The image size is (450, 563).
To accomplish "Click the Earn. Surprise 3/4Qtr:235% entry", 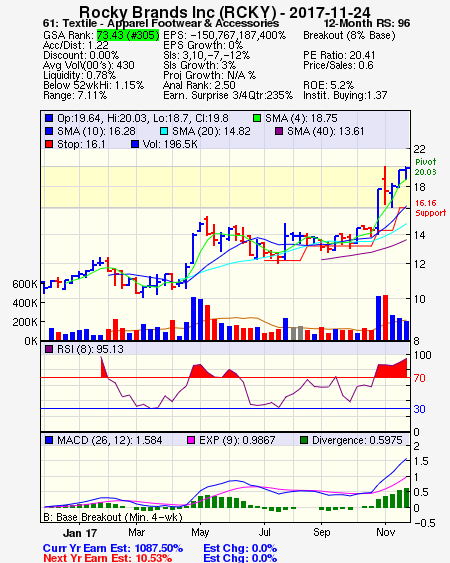I will [228, 96].
